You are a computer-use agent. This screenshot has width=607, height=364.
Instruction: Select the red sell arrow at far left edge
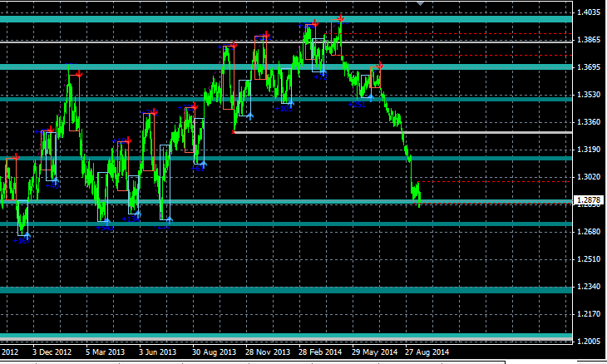tap(15, 156)
